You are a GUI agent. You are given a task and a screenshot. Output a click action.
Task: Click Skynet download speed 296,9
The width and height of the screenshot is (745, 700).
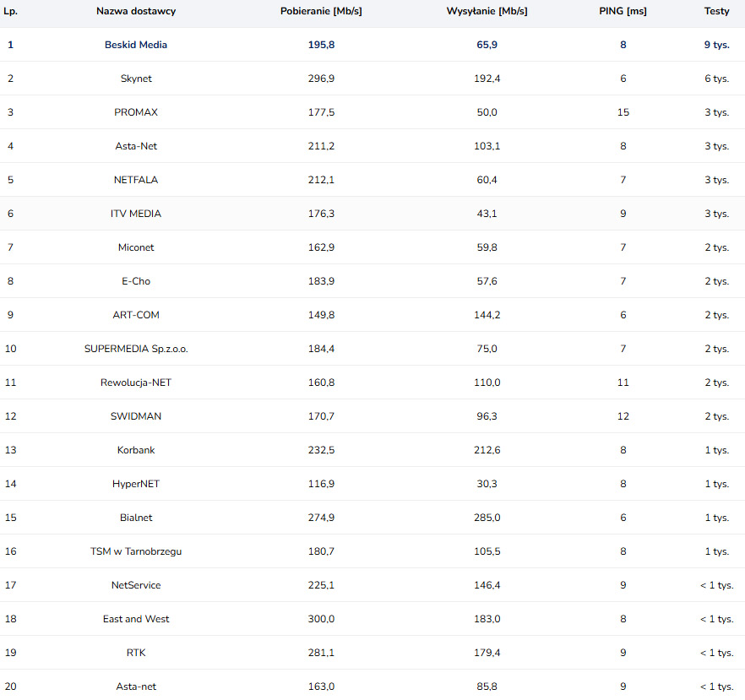click(x=321, y=79)
